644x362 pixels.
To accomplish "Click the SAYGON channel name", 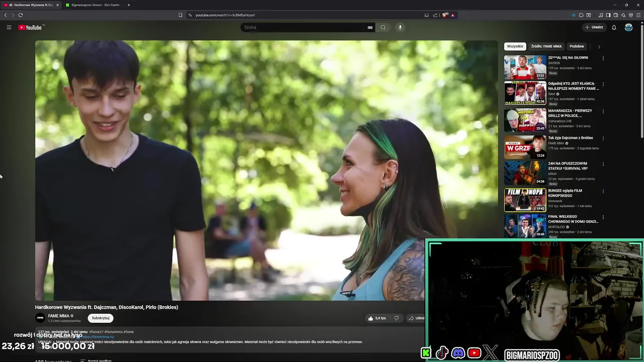I will 554,63.
